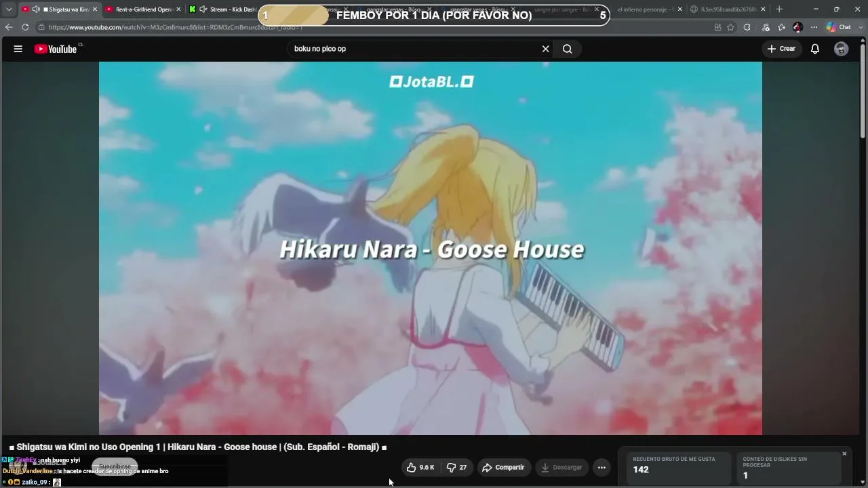Click the Descargar download button
Screen dimensions: 868x488
(561, 468)
